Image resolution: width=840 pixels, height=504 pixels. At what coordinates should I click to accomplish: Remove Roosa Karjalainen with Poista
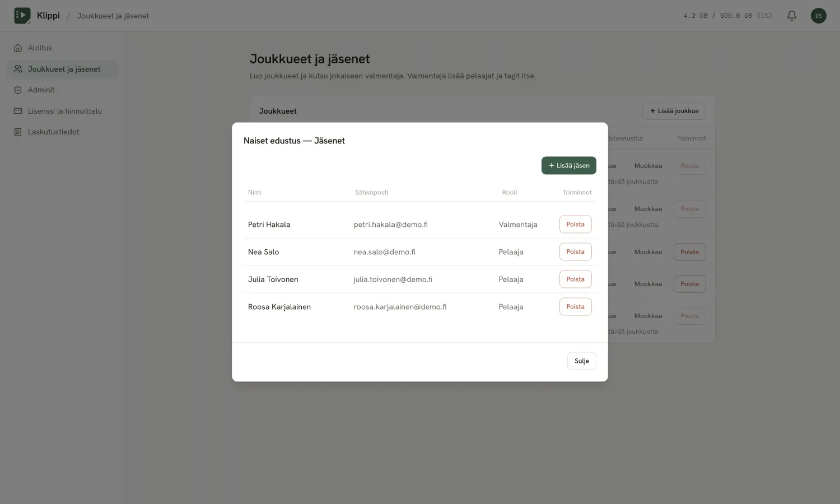[x=576, y=307]
